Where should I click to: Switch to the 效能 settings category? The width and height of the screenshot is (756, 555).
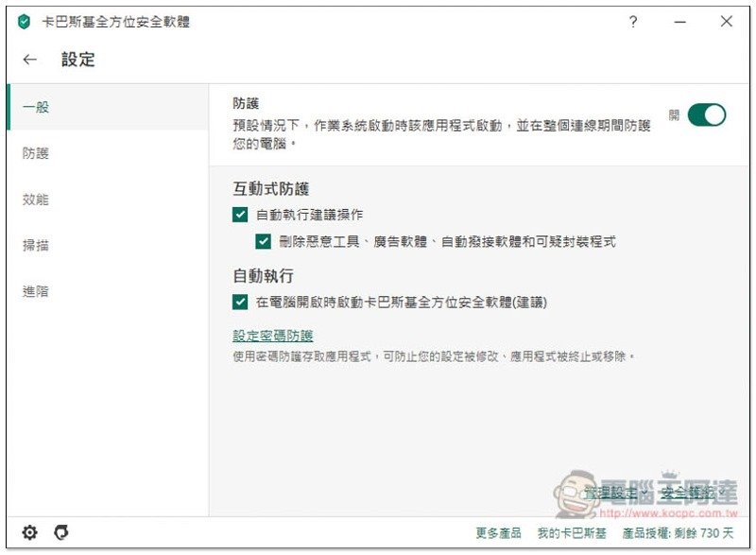point(108,199)
